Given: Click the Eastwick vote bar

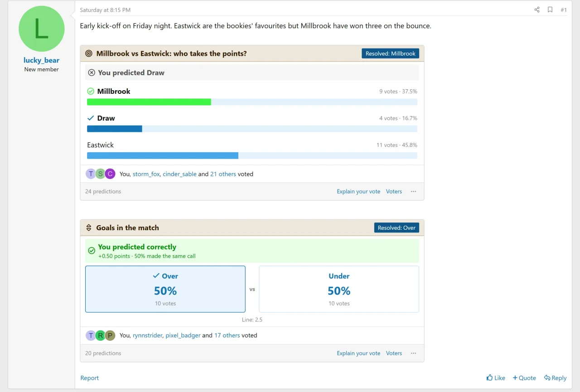Looking at the screenshot, I should click(x=163, y=155).
